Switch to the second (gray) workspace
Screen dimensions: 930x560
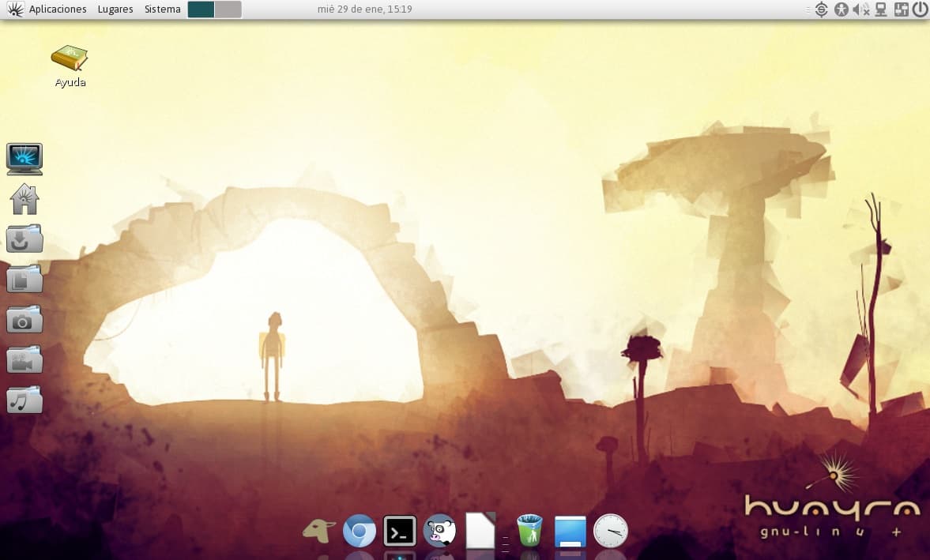(228, 9)
